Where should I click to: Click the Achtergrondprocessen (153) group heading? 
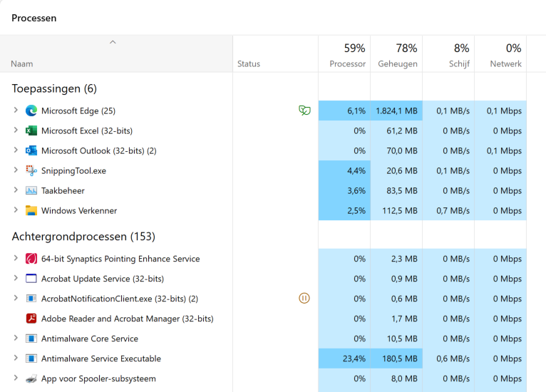[83, 237]
